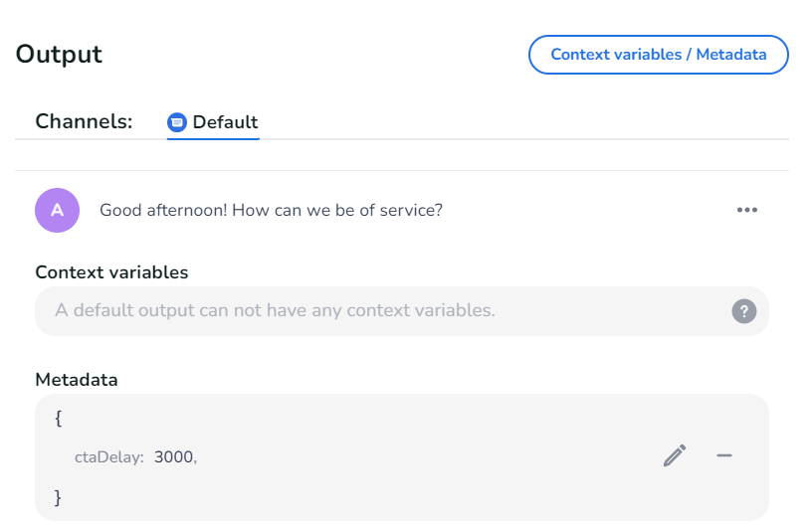The image size is (812, 528).
Task: Click the "Good afternoon!" greeting message text
Action: (271, 210)
